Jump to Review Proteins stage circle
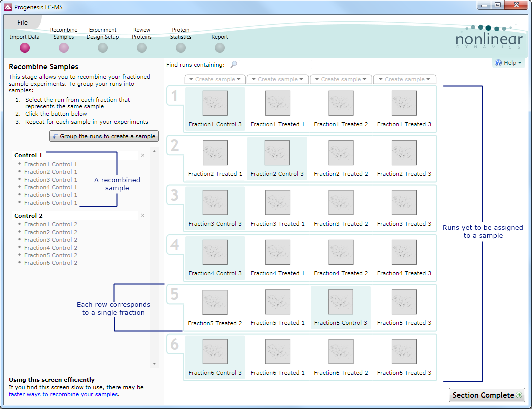The image size is (532, 409). point(142,48)
